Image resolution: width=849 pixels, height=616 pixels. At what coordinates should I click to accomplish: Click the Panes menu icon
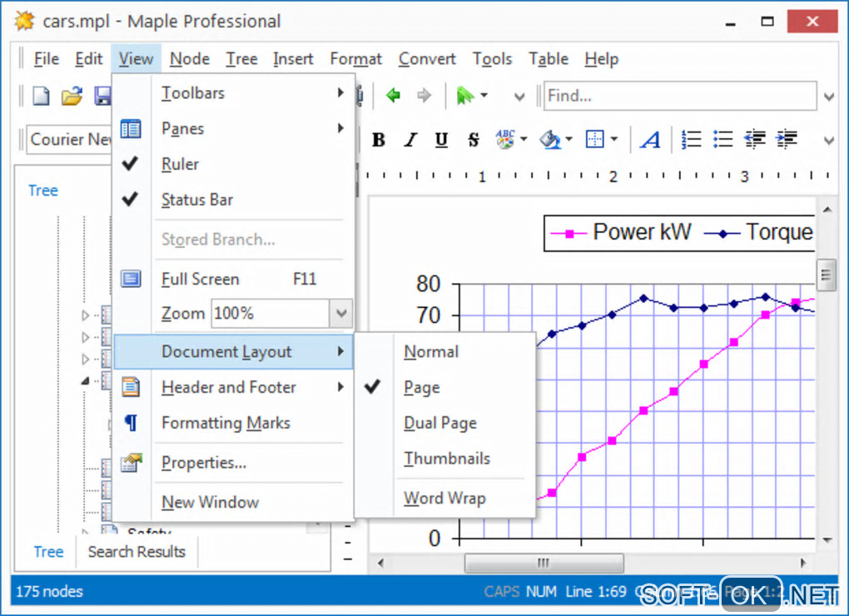131,129
